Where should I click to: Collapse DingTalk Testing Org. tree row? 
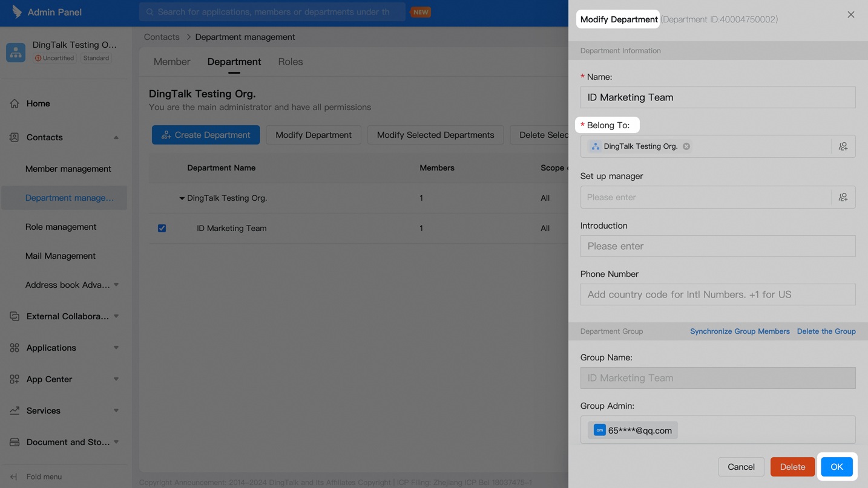click(182, 198)
